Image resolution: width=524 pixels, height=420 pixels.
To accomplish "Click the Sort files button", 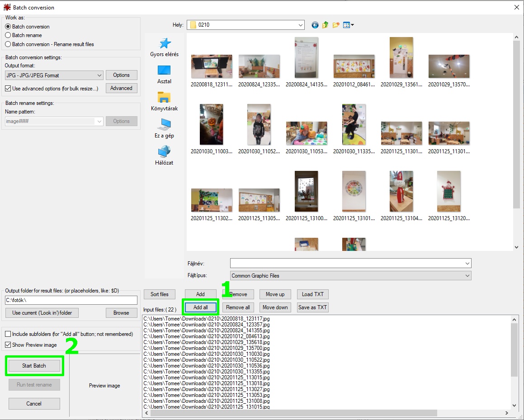I will click(x=160, y=294).
